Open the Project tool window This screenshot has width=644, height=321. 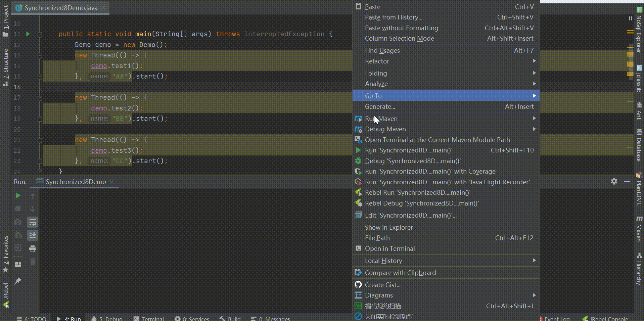[5, 21]
